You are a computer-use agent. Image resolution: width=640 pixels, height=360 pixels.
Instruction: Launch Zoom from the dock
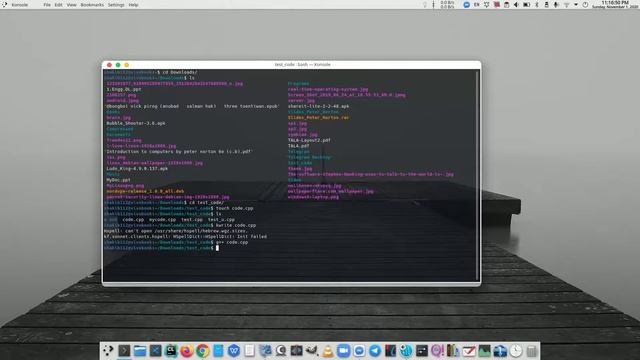[344, 351]
